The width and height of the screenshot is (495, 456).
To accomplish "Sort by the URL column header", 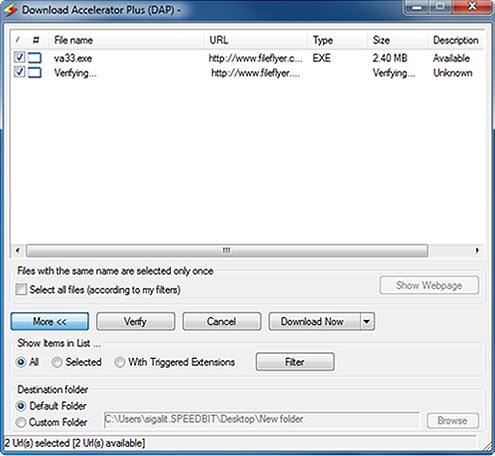I will [x=255, y=40].
